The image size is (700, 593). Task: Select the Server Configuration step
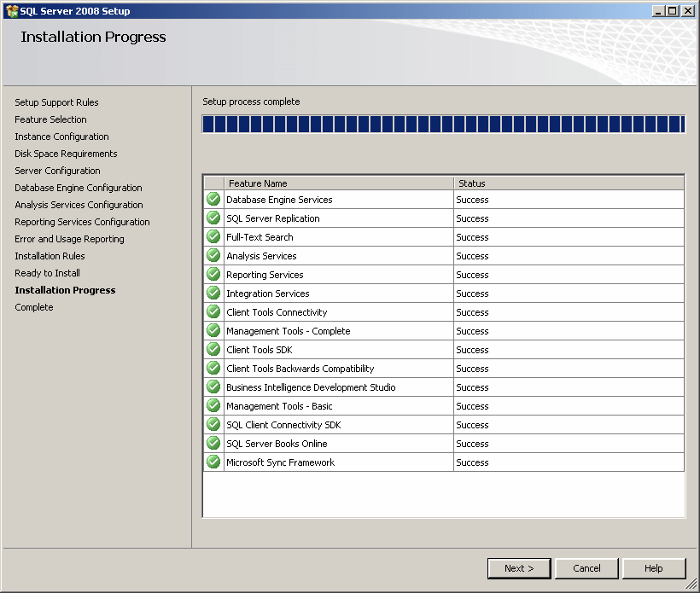pyautogui.click(x=57, y=171)
